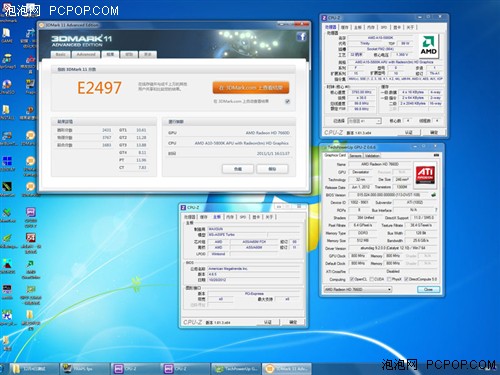Select the Results tab in 3DMark 11
The height and width of the screenshot is (375, 500).
(110, 54)
